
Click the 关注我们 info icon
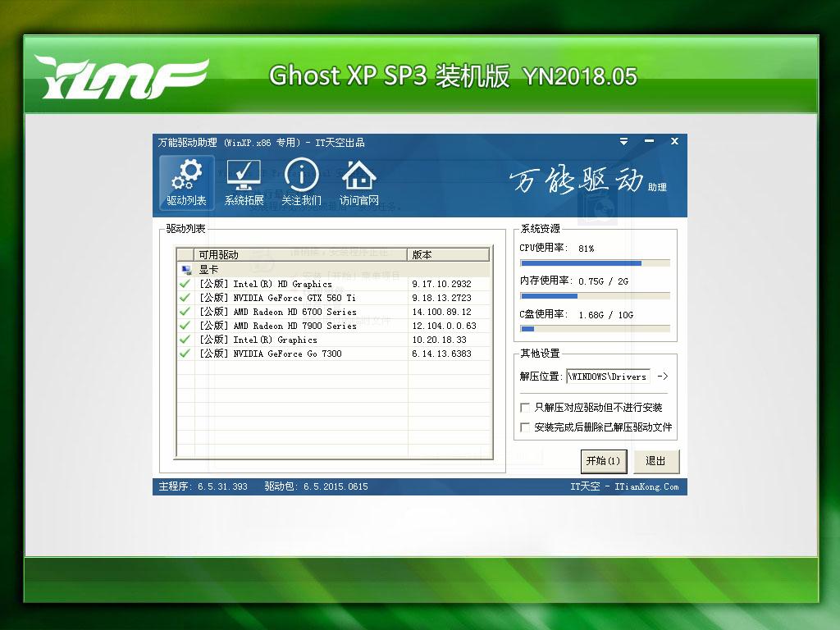[x=302, y=174]
